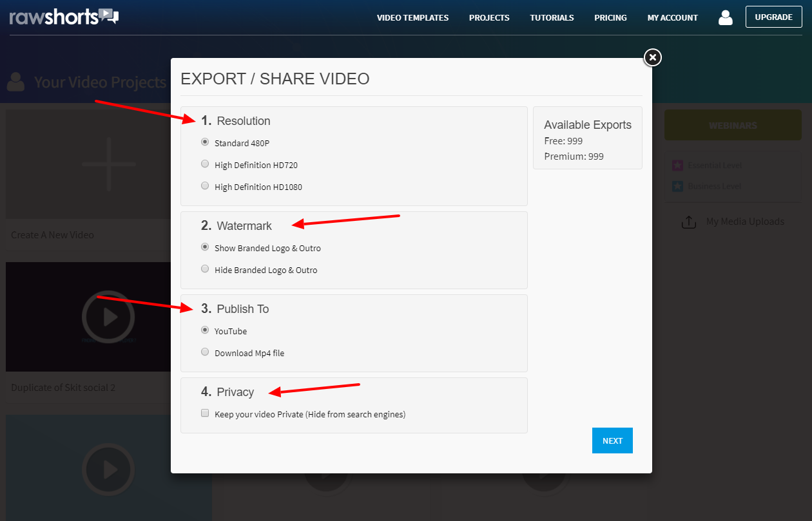Click the Essential Level star icon
The height and width of the screenshot is (521, 812).
point(677,166)
